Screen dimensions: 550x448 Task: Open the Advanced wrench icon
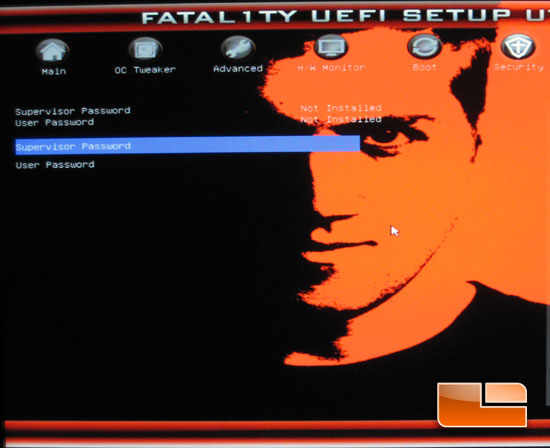pos(238,48)
